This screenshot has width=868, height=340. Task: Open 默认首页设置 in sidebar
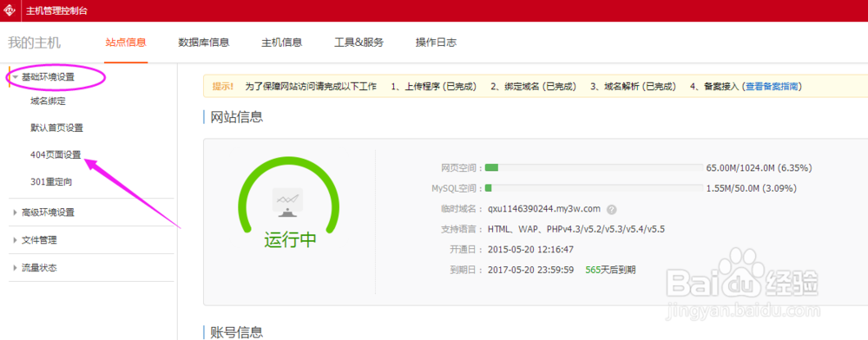click(57, 128)
